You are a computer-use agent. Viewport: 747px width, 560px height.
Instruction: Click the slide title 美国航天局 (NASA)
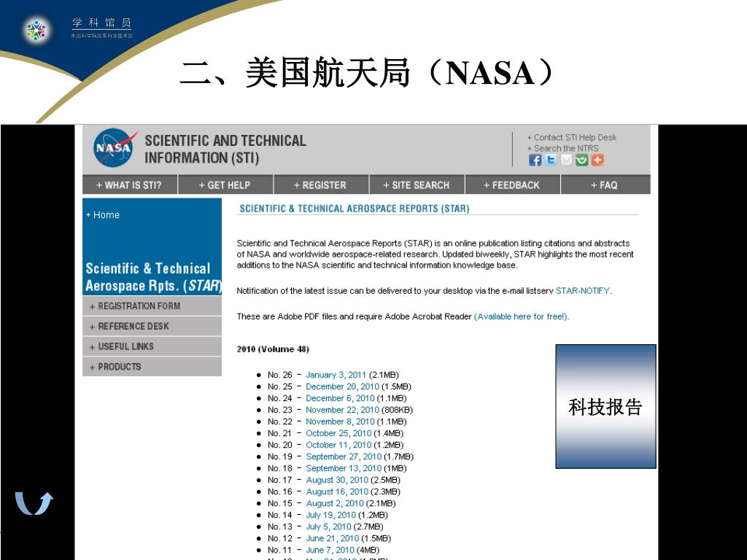[x=367, y=72]
